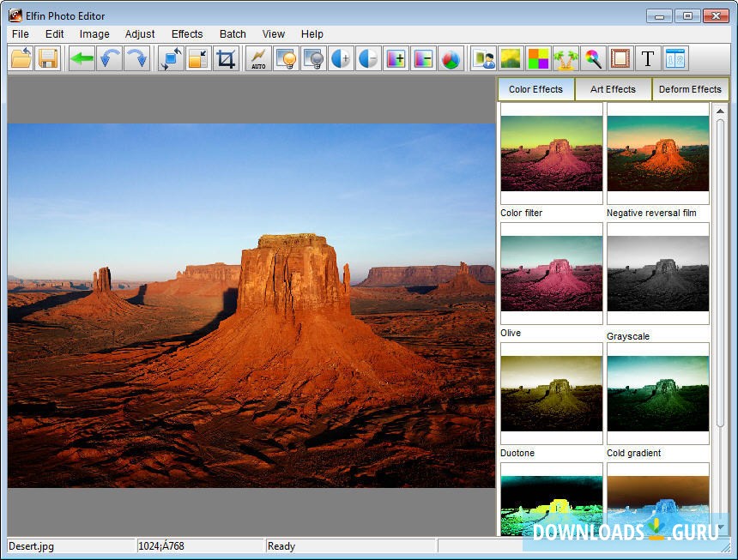Increase brightness using the bright bulb icon
This screenshot has width=738, height=560.
286,58
